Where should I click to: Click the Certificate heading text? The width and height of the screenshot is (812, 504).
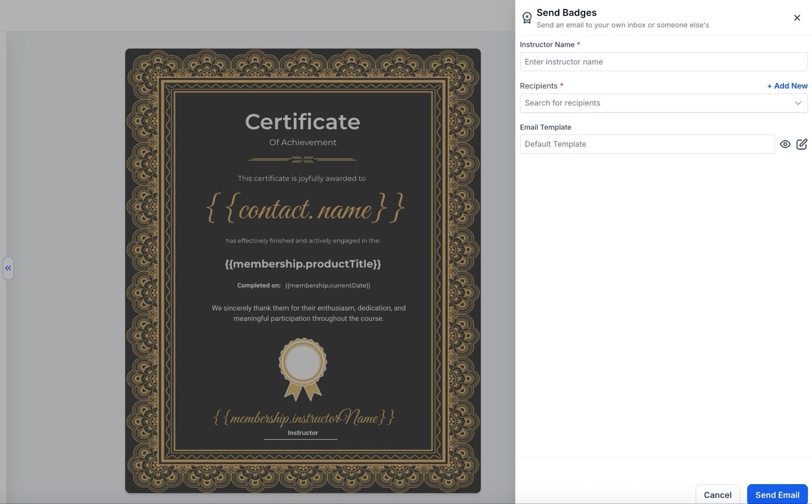(x=302, y=122)
